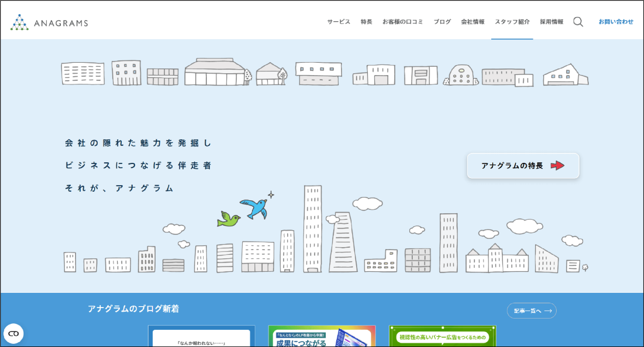Open the magnifying glass search icon

(x=578, y=22)
